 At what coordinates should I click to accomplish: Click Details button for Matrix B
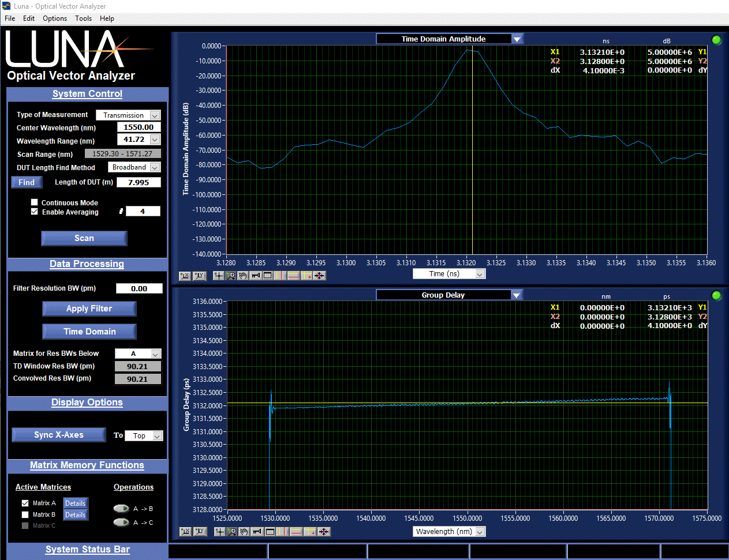76,515
